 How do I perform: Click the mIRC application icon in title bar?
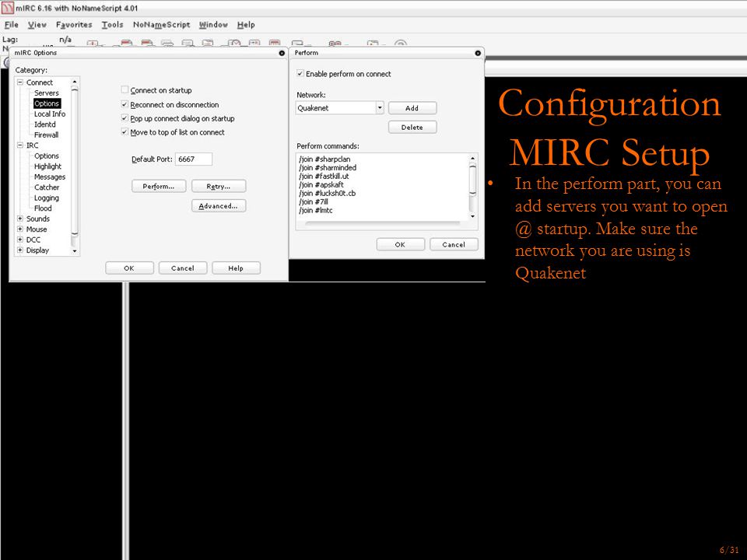click(8, 8)
